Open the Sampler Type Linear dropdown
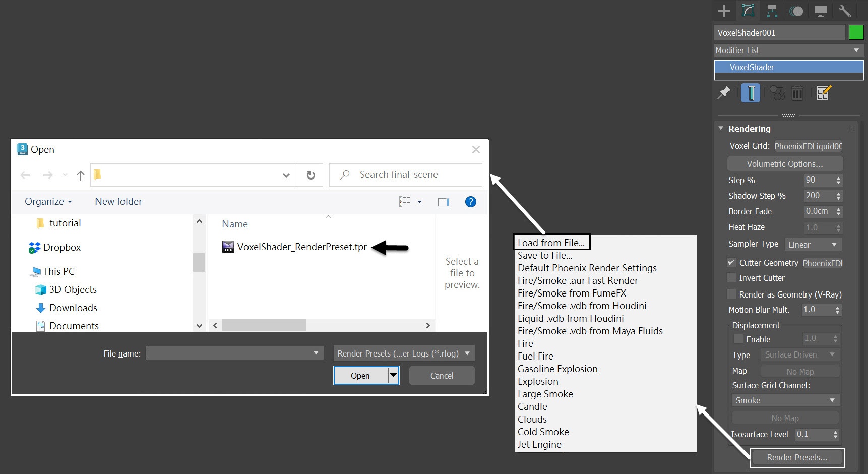 (813, 245)
